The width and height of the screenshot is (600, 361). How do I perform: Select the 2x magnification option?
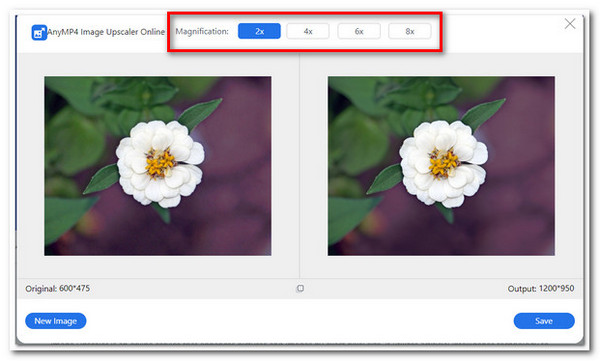pos(259,31)
